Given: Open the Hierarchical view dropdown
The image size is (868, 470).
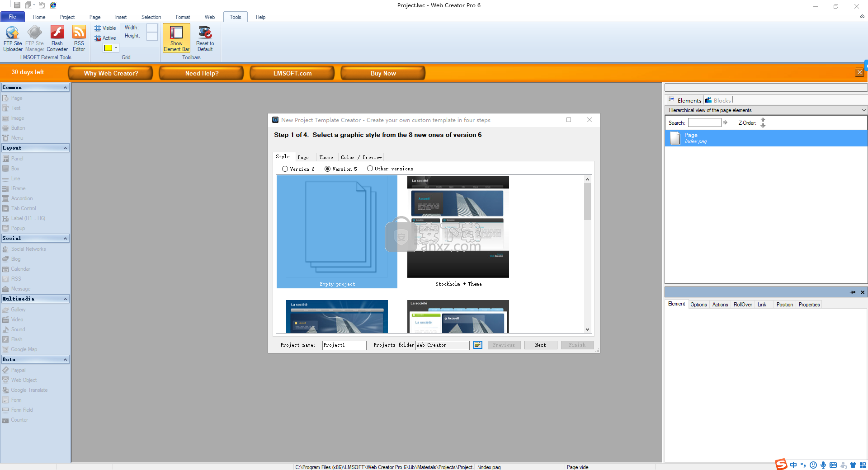Looking at the screenshot, I should [x=863, y=110].
